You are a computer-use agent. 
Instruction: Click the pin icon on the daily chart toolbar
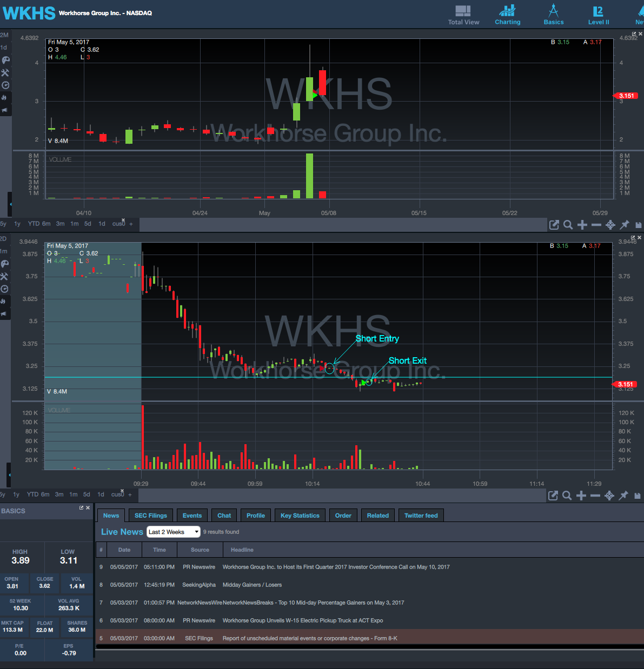click(x=625, y=225)
